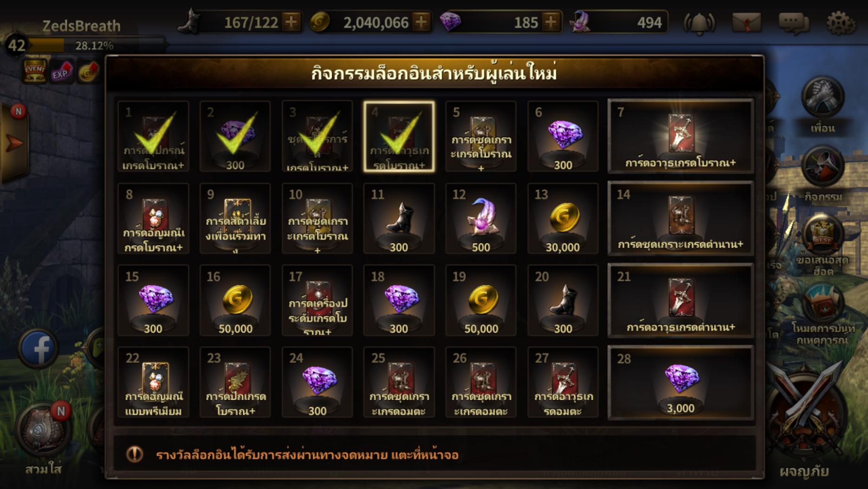Screen dimensions: 868x489
Task: Select checked day 2 gem reward
Action: pyautogui.click(x=235, y=137)
